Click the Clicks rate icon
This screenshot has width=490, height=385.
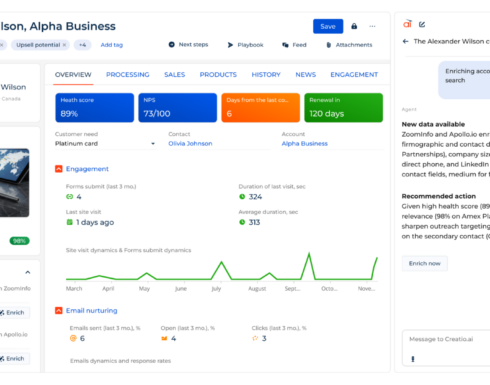pos(255,338)
